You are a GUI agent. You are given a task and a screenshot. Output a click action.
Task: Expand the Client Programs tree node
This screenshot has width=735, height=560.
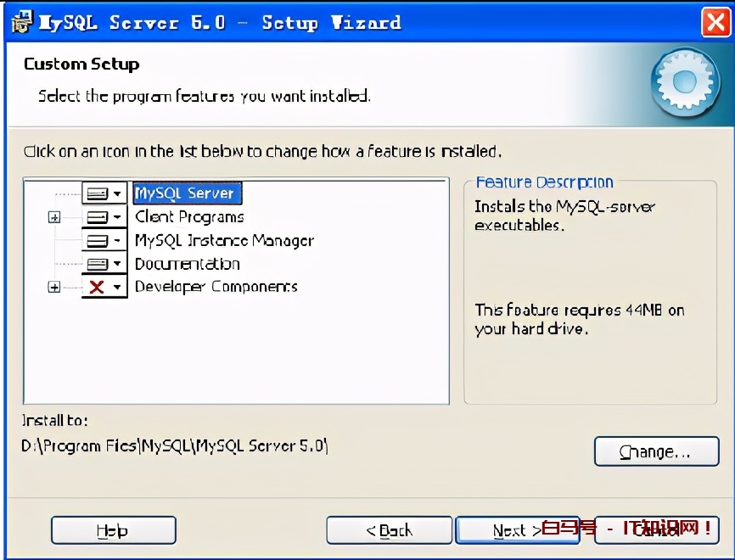54,217
